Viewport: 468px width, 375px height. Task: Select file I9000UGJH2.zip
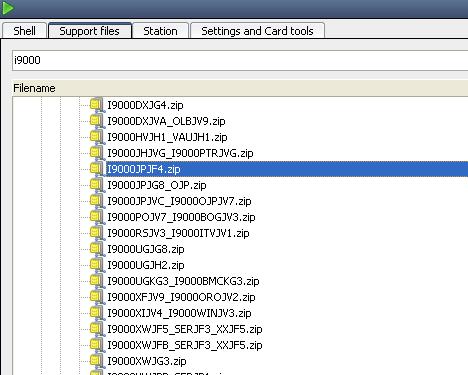coord(146,265)
